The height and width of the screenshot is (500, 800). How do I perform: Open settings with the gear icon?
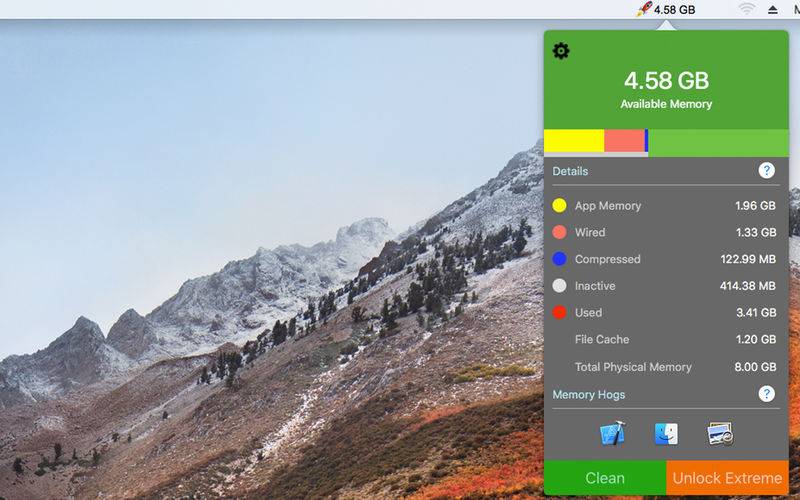(x=561, y=51)
